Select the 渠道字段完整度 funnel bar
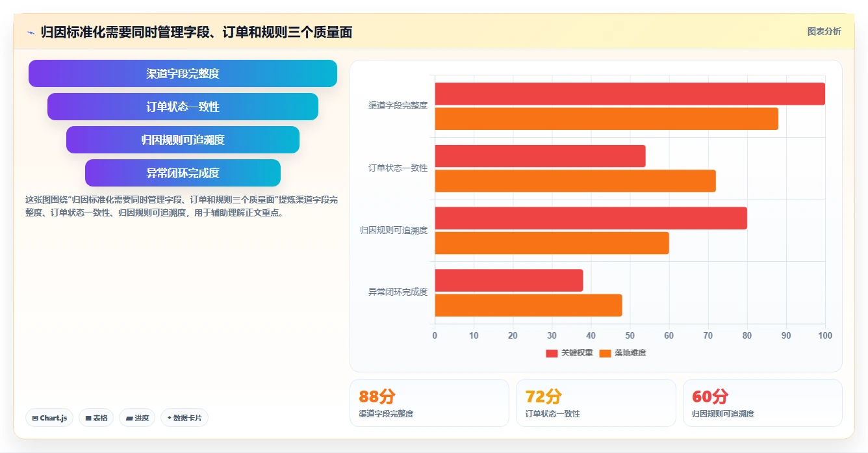The image size is (868, 453). tap(183, 73)
